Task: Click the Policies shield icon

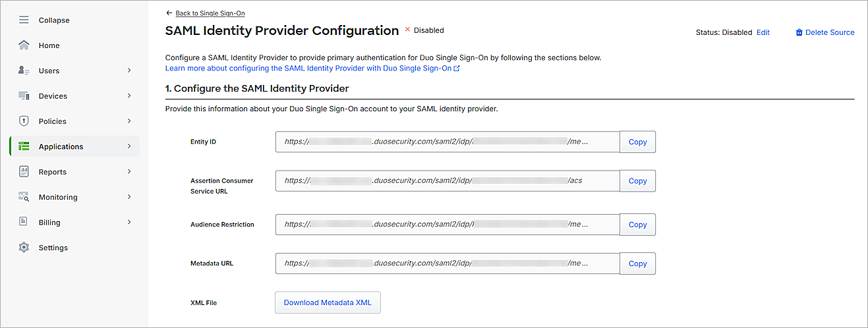Action: [x=24, y=121]
